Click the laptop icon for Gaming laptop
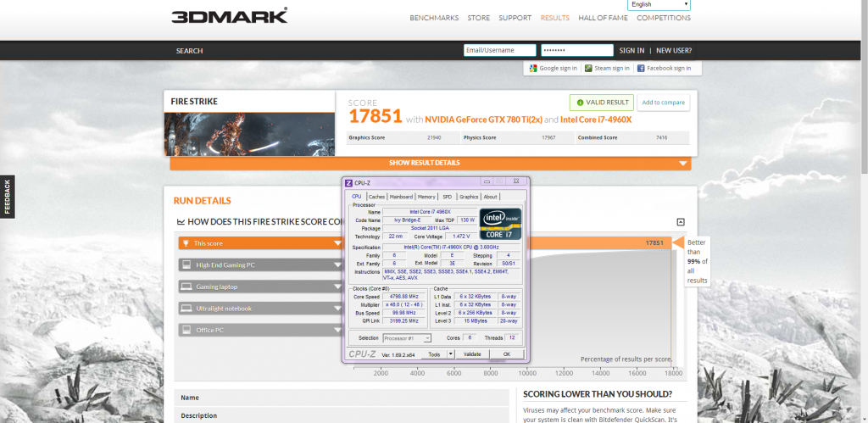The image size is (868, 423). [x=186, y=287]
